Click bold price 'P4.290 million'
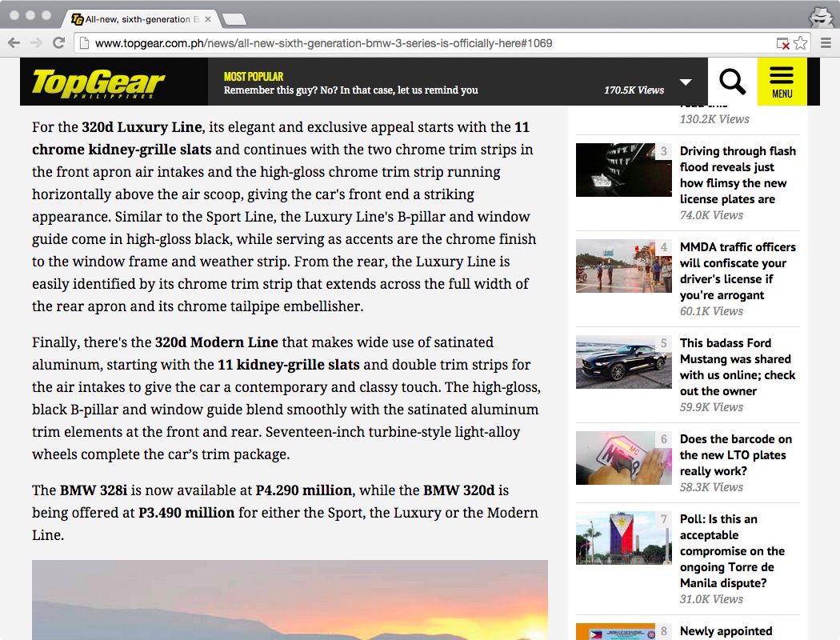840x640 pixels. [304, 490]
